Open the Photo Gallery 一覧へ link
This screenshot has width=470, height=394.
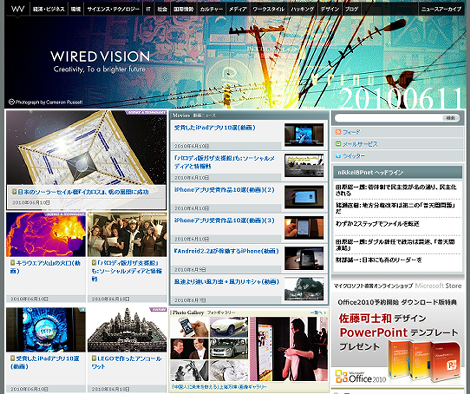[318, 312]
